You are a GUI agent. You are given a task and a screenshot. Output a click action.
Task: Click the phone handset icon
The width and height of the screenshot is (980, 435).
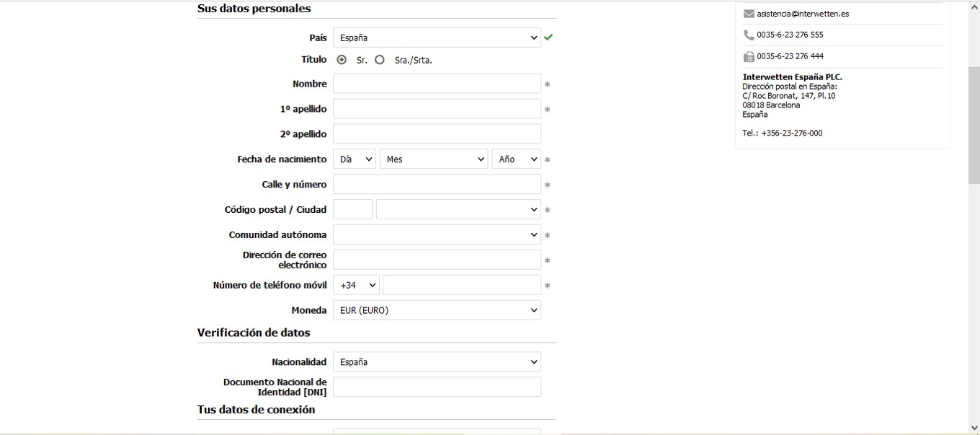tap(748, 35)
